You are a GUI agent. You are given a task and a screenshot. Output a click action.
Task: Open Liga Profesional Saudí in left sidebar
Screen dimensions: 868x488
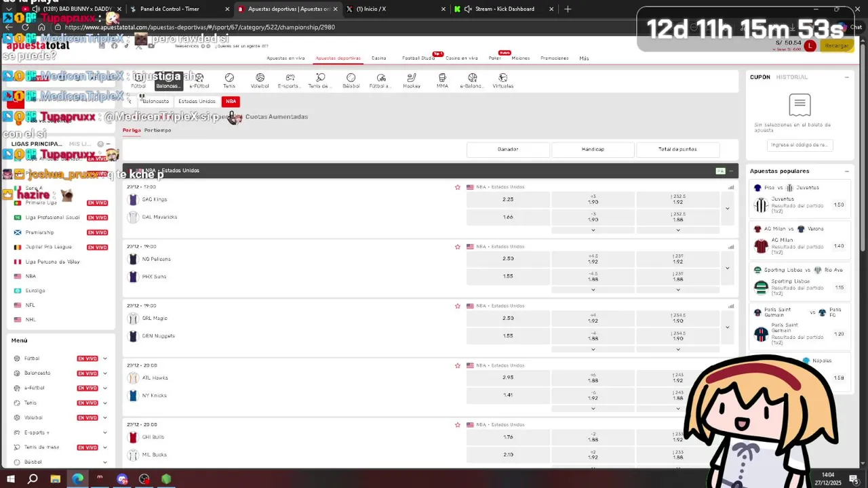(52, 218)
